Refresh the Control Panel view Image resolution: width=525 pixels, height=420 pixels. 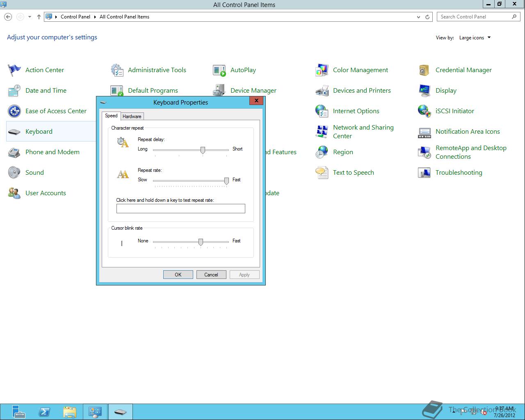click(x=427, y=17)
